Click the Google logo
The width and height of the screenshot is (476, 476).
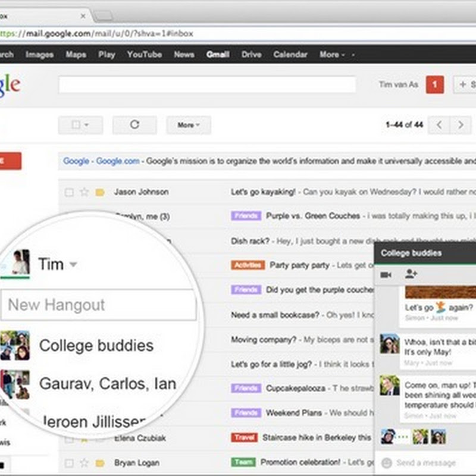(x=10, y=85)
